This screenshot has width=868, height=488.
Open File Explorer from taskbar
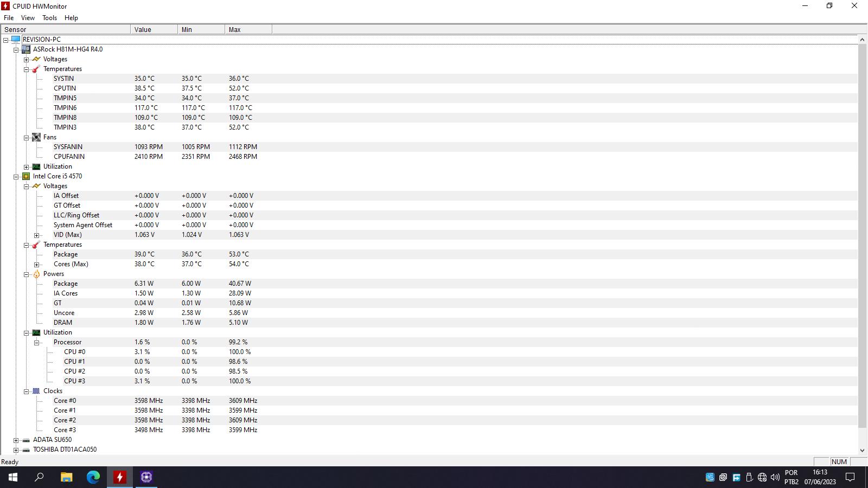pos(66,477)
